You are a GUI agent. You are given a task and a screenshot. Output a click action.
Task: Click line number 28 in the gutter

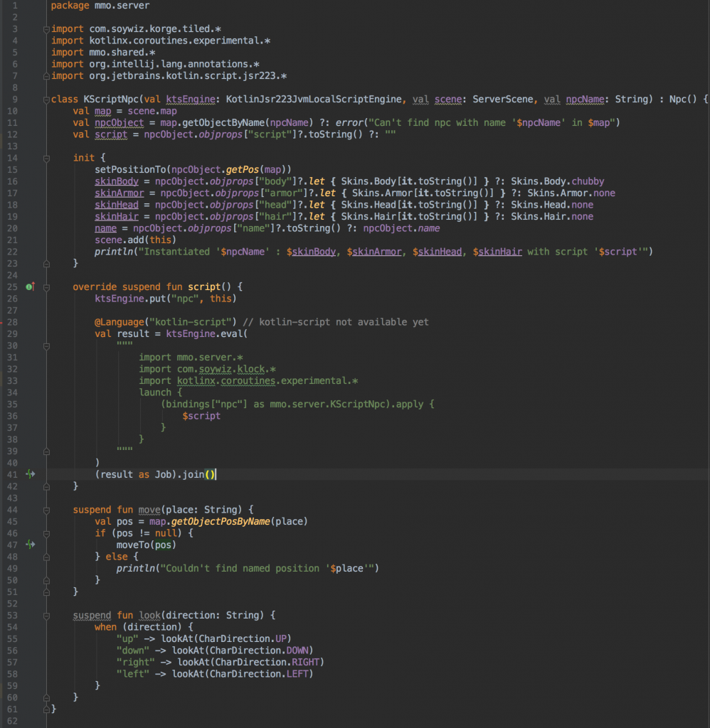tap(13, 322)
